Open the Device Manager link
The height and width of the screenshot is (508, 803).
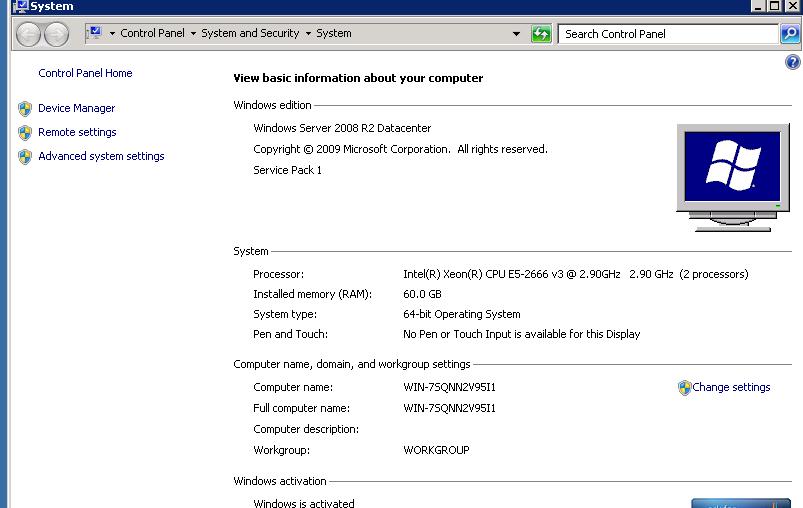click(76, 109)
